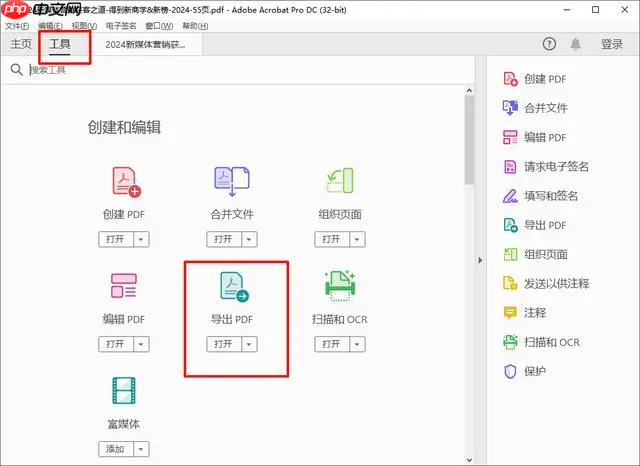This screenshot has width=640, height=466.
Task: Switch to 2024新媒体营销 document tab
Action: [x=145, y=44]
